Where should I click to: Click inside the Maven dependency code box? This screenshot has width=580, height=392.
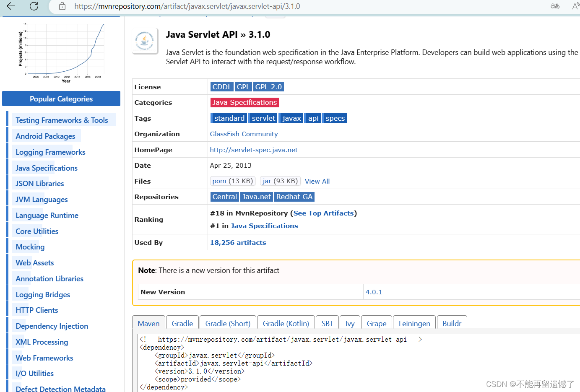pyautogui.click(x=359, y=363)
